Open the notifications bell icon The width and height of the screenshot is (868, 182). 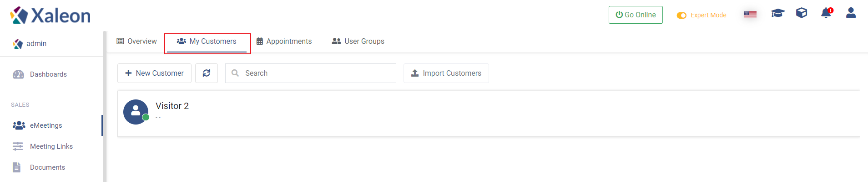(826, 13)
